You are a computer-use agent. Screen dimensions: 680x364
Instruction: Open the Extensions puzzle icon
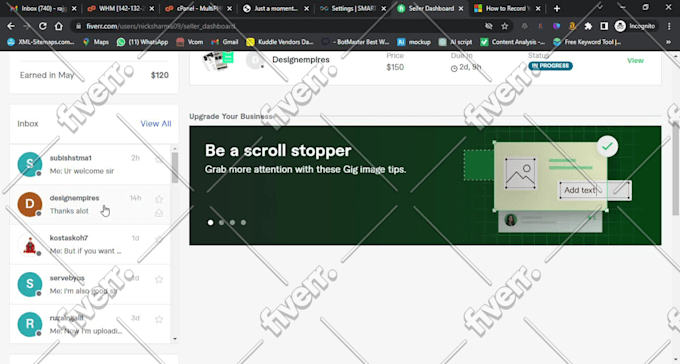tap(588, 26)
